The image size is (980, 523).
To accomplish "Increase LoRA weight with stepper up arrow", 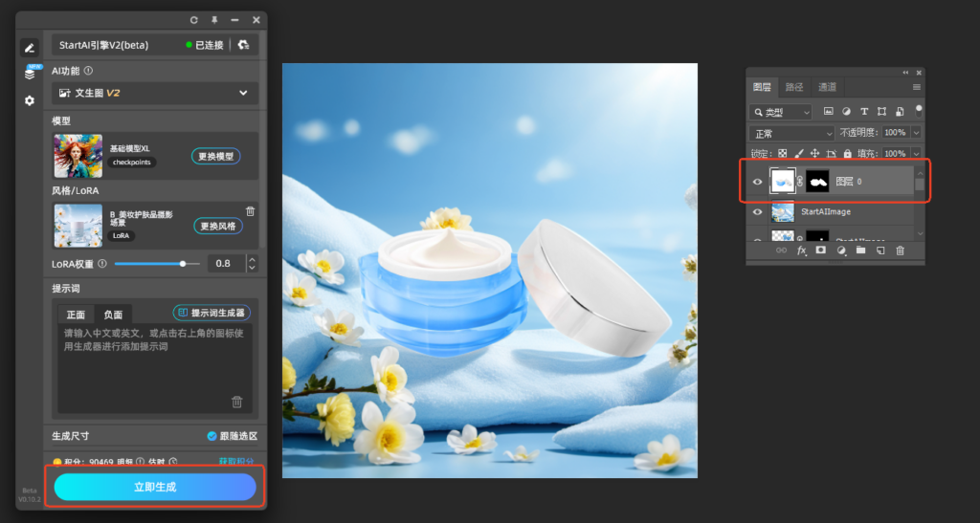I will pyautogui.click(x=252, y=260).
